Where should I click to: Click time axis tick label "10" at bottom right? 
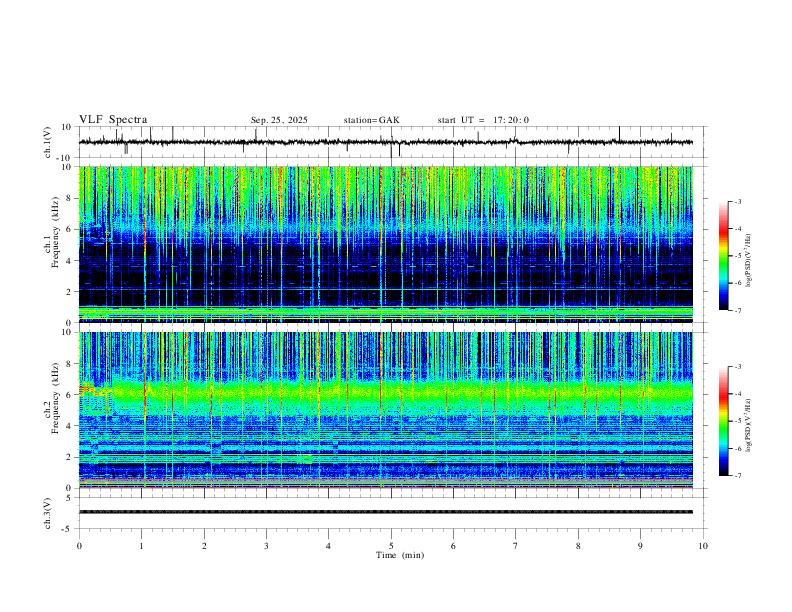pyautogui.click(x=703, y=546)
